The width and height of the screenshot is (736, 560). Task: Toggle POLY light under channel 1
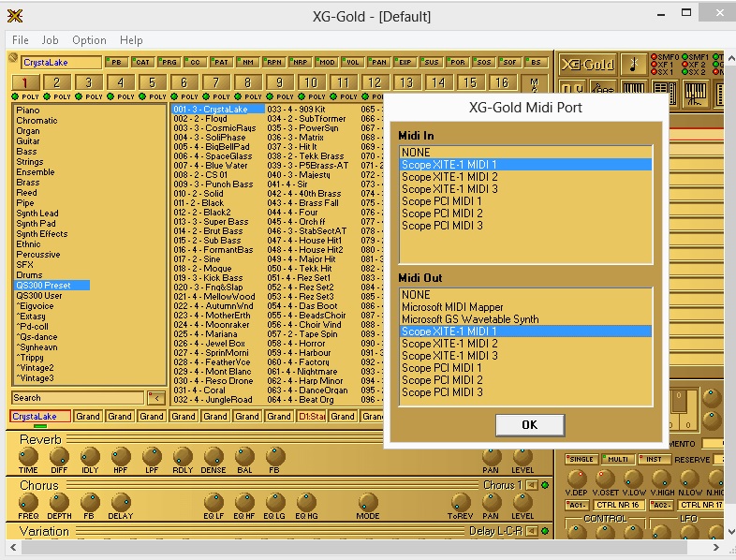15,96
